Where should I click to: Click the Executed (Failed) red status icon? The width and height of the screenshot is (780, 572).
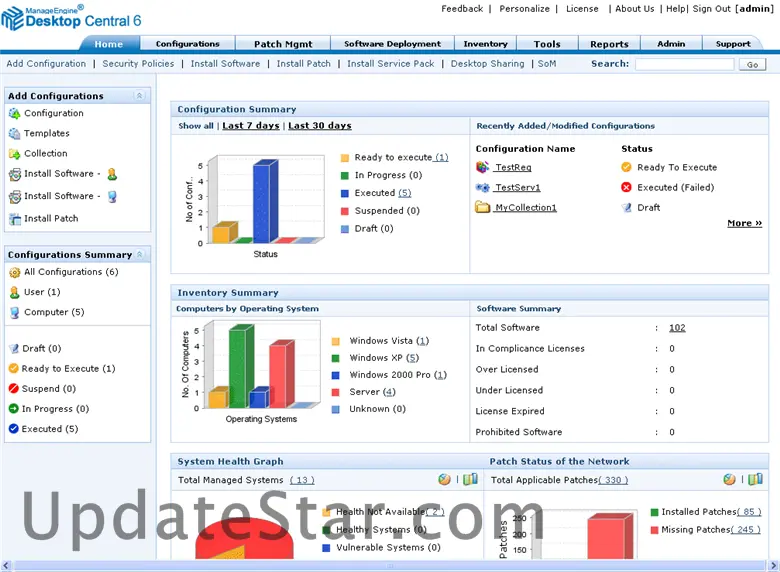[x=626, y=188]
